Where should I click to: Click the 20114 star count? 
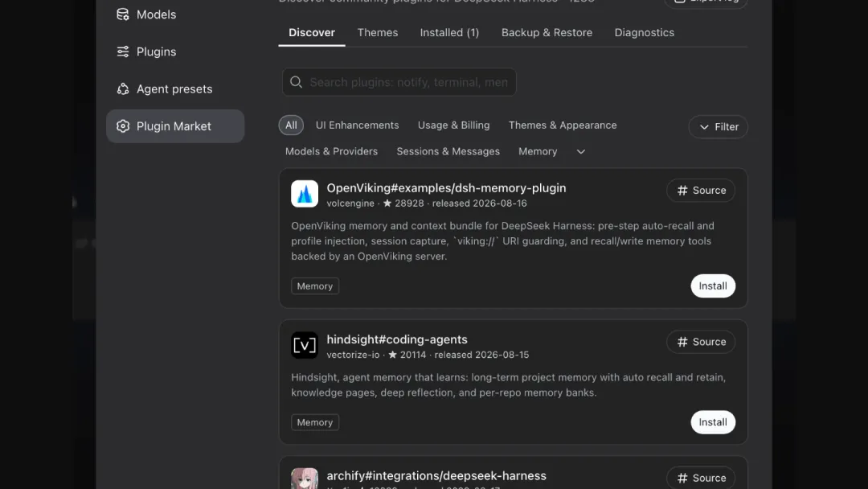[x=407, y=355]
